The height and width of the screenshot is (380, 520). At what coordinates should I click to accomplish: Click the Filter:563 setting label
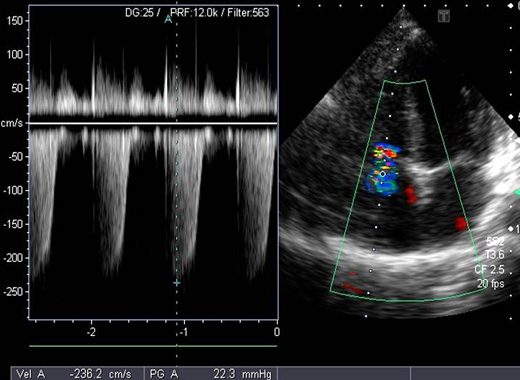point(248,13)
